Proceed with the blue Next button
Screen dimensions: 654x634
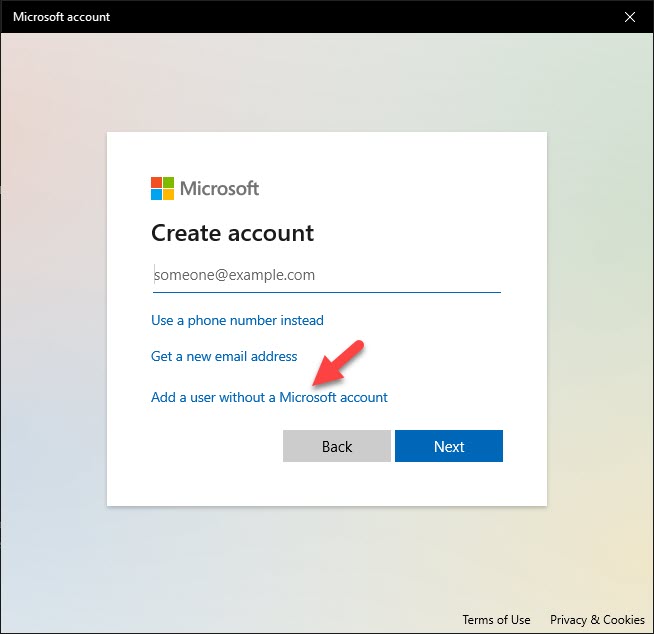tap(449, 446)
